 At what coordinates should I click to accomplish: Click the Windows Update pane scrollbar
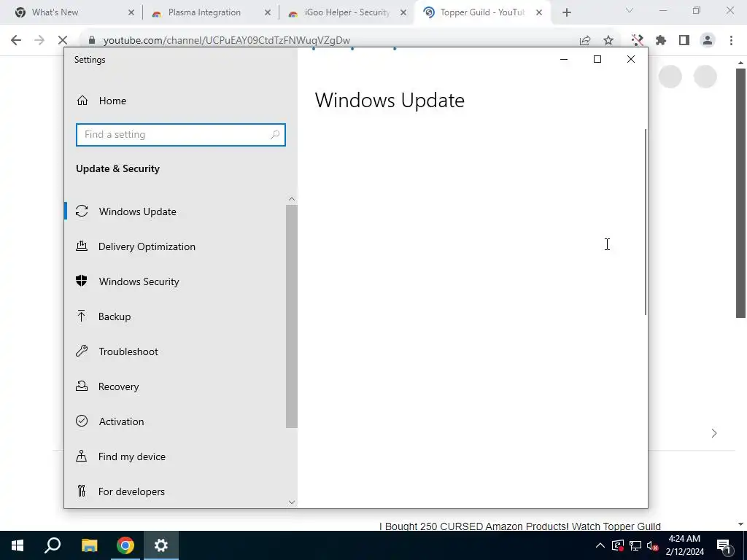tap(646, 222)
